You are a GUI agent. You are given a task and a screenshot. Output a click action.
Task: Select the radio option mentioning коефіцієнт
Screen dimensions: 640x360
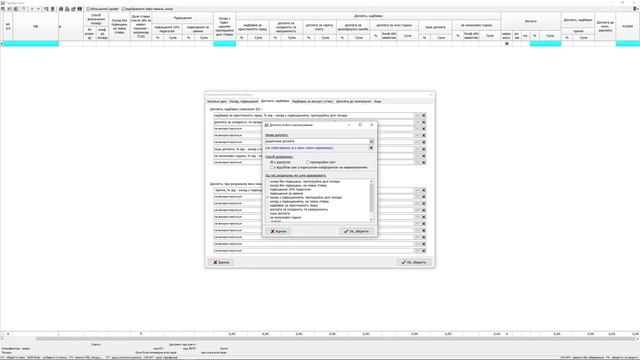pyautogui.click(x=272, y=167)
